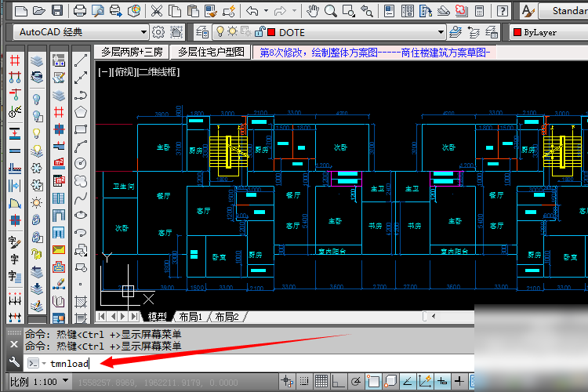Viewport: 588px width, 392px height.
Task: Select the Line draw tool
Action: (x=81, y=60)
